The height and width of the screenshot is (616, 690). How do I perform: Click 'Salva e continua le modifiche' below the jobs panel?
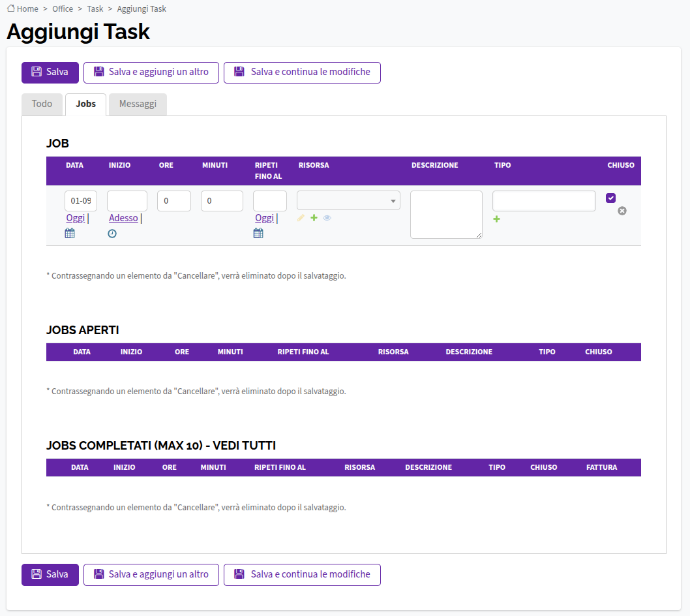click(x=302, y=575)
